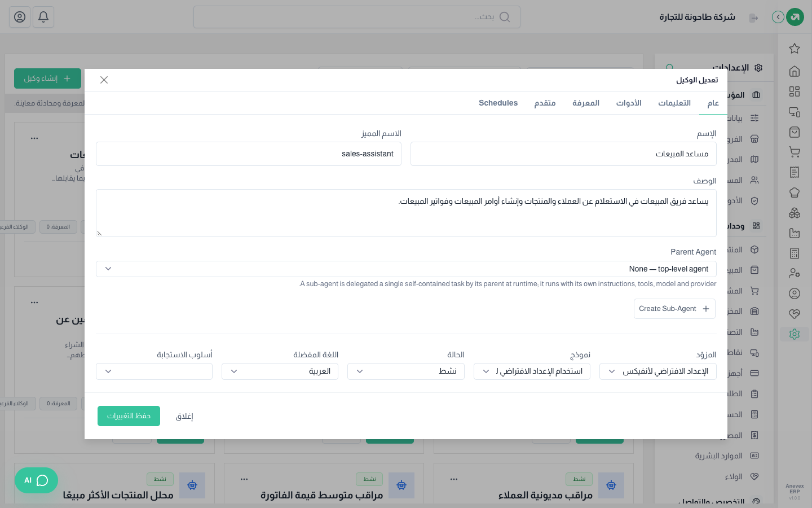Open favorites star in the sidebar
The width and height of the screenshot is (812, 508).
tap(795, 49)
